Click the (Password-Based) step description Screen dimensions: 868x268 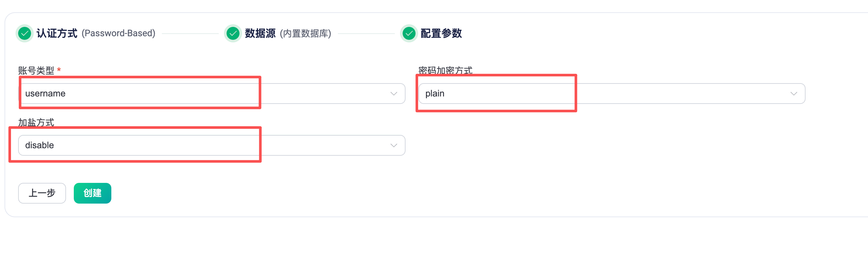click(118, 33)
